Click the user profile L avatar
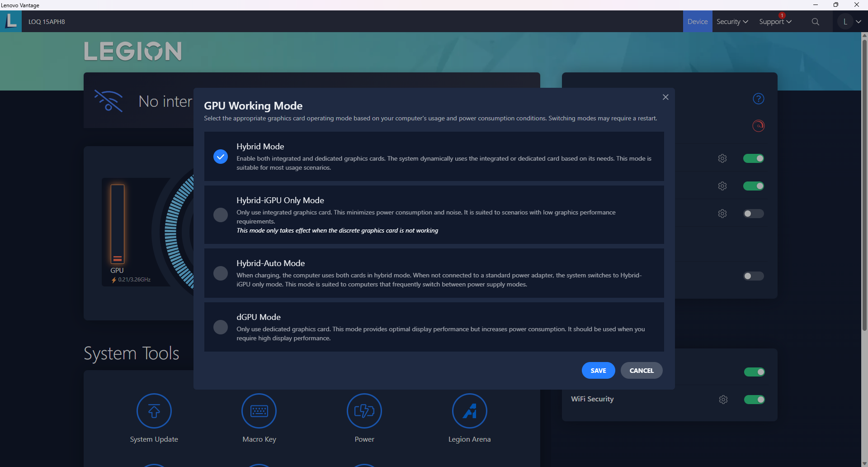The width and height of the screenshot is (868, 467). (845, 22)
